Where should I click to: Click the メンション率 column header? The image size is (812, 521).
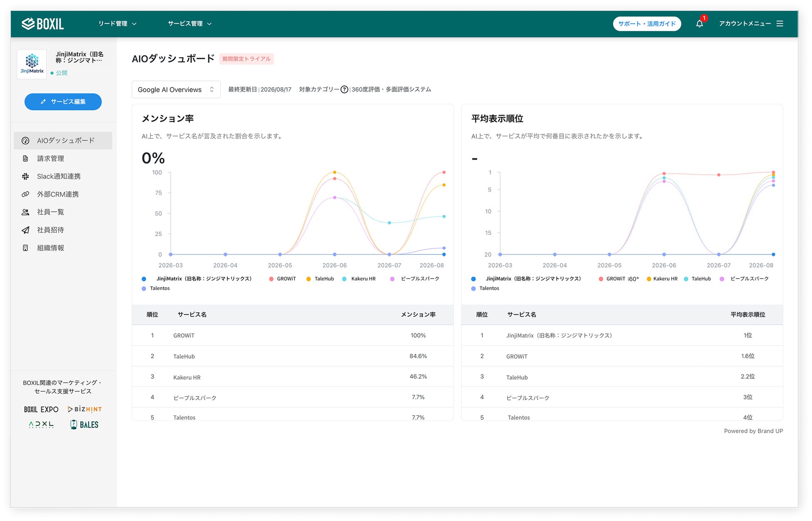[418, 315]
